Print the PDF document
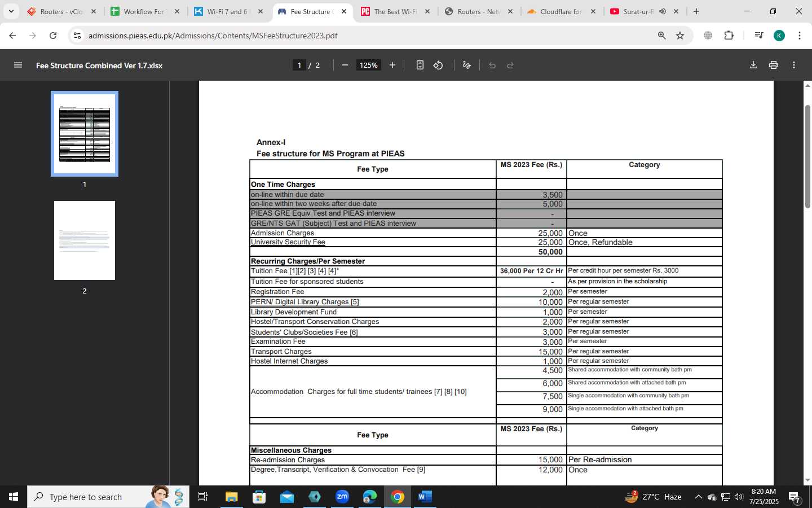 [774, 65]
